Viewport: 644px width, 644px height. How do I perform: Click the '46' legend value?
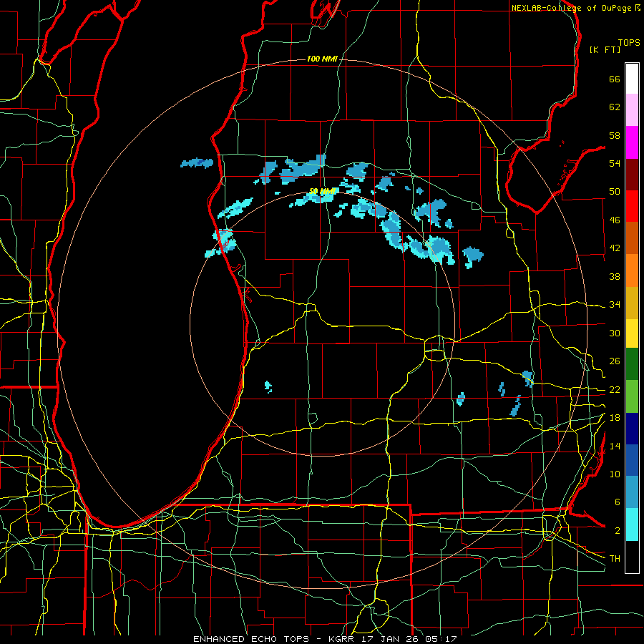(x=615, y=220)
